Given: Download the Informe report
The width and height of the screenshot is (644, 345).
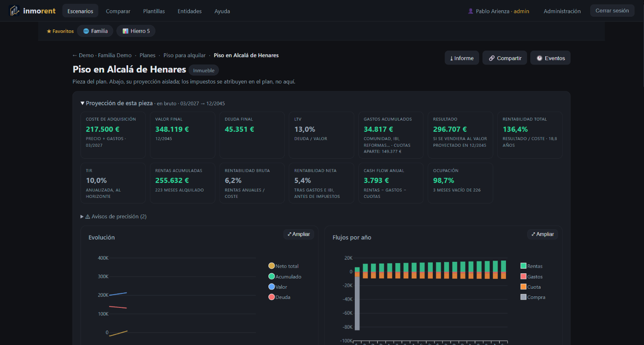Looking at the screenshot, I should (462, 58).
